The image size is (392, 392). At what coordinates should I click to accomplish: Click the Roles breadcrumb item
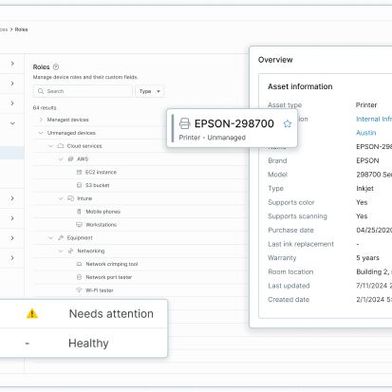pos(21,29)
